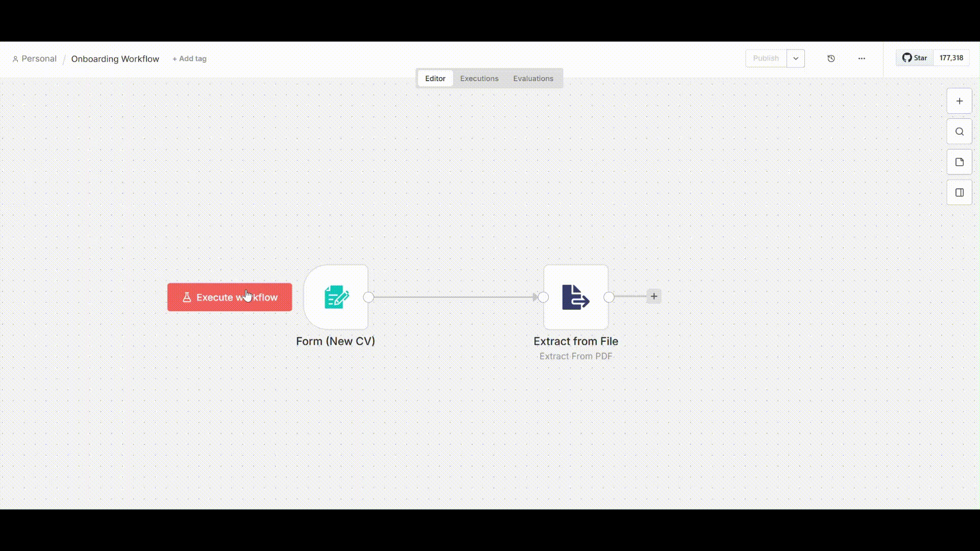Click the Form (New CV) node icon

coord(336,297)
